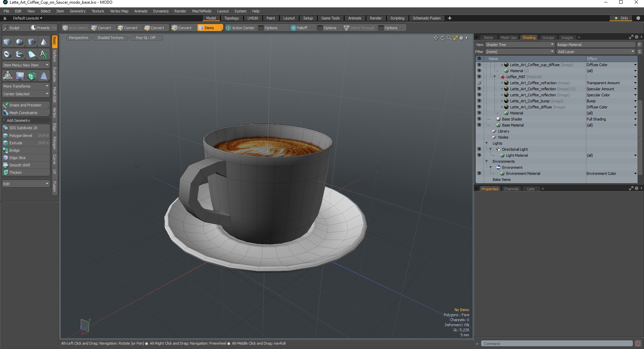Open the Transparent Amount effect dropdown
Viewport: 644px width, 349px height.
click(x=635, y=83)
